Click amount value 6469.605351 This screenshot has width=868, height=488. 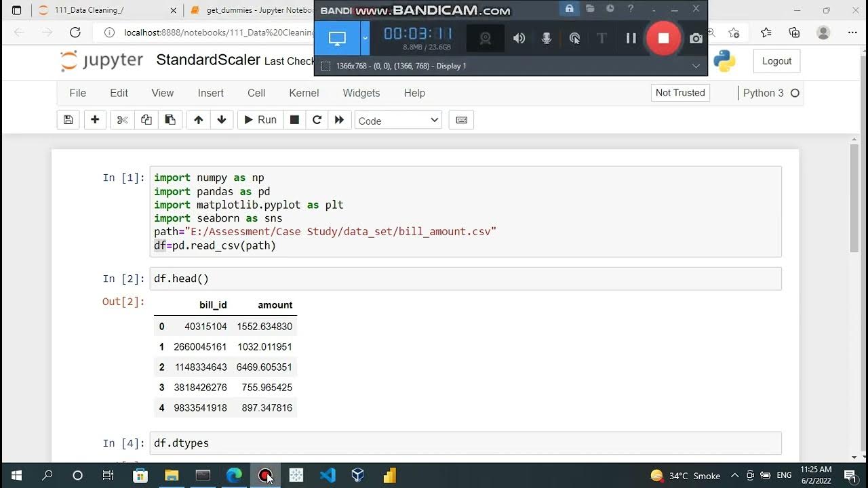[264, 367]
